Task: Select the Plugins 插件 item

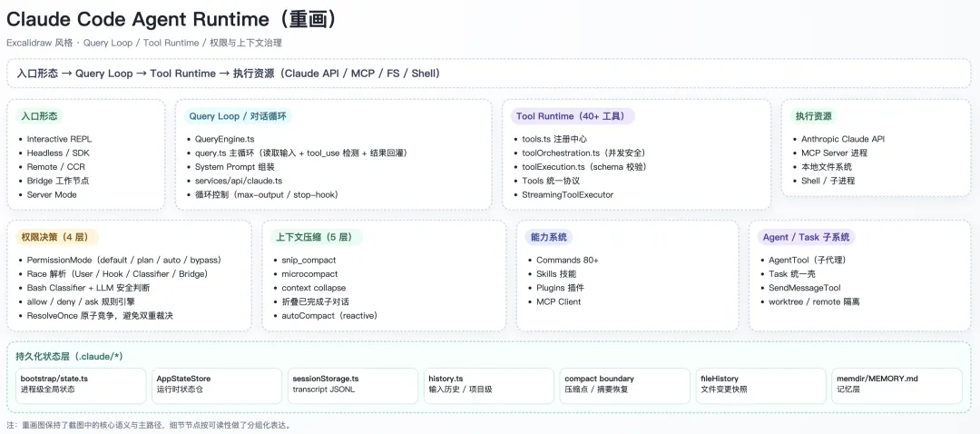Action: click(560, 288)
